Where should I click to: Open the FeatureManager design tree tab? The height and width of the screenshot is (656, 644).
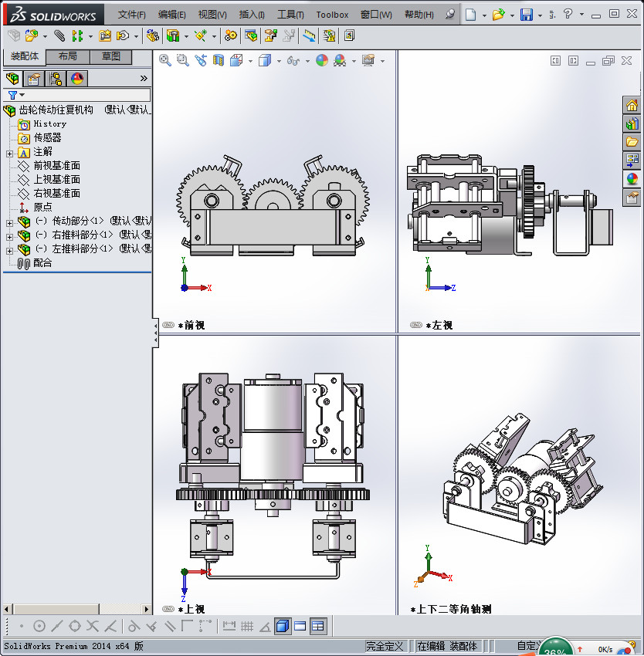click(x=13, y=79)
